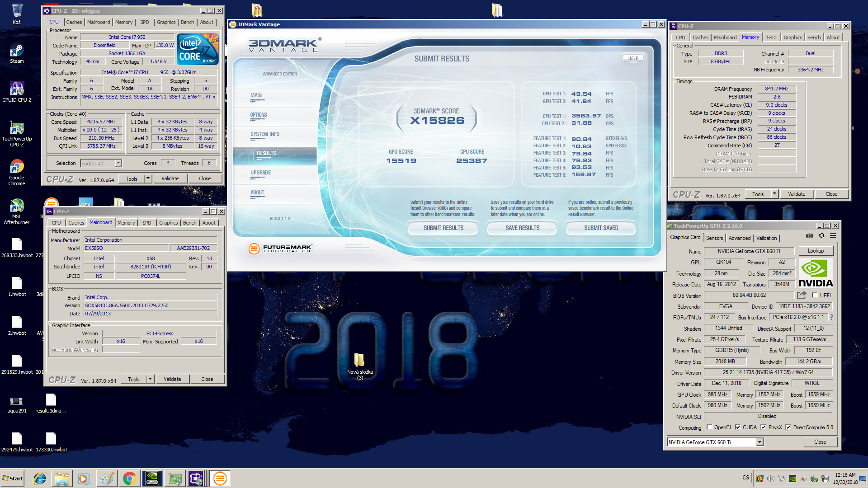
Task: Click the HELP button in 3DMark Vantage
Action: (x=633, y=58)
